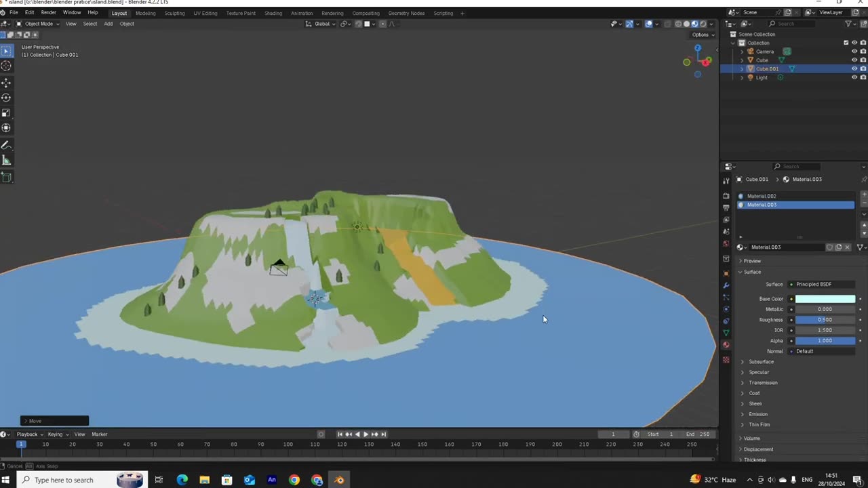Toggle viewport overlays button
868x488 pixels.
tap(648, 24)
